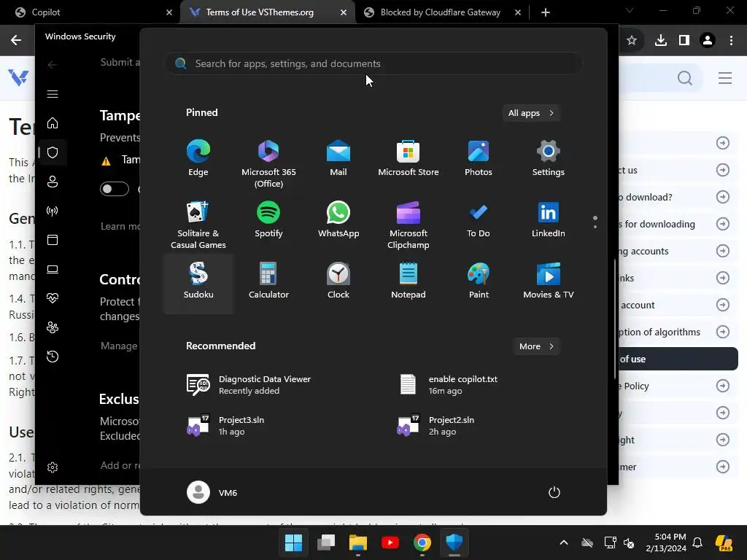
Task: Click Windows Start button on taskbar
Action: tap(293, 542)
